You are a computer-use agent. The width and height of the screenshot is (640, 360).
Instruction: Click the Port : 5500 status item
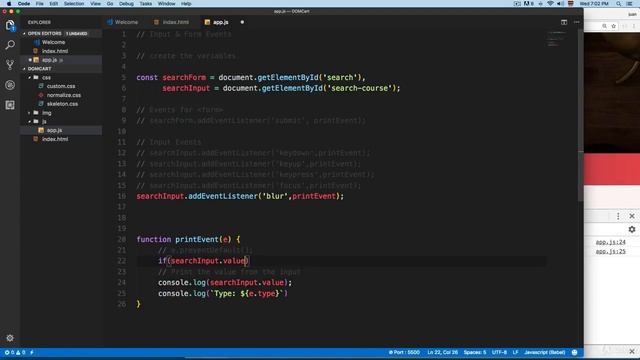pos(404,352)
